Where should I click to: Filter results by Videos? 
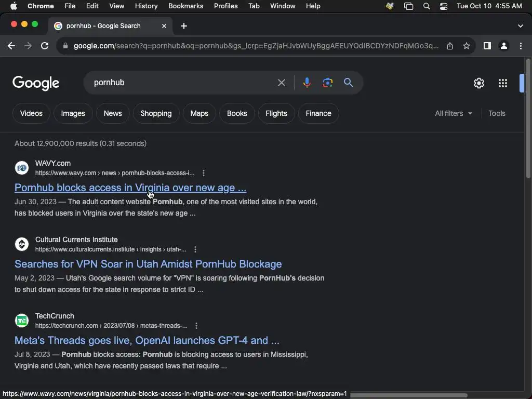[x=31, y=113]
